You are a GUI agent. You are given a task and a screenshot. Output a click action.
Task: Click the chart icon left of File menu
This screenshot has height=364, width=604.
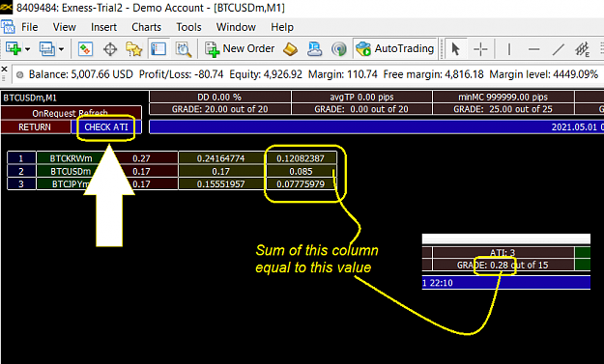[8, 27]
